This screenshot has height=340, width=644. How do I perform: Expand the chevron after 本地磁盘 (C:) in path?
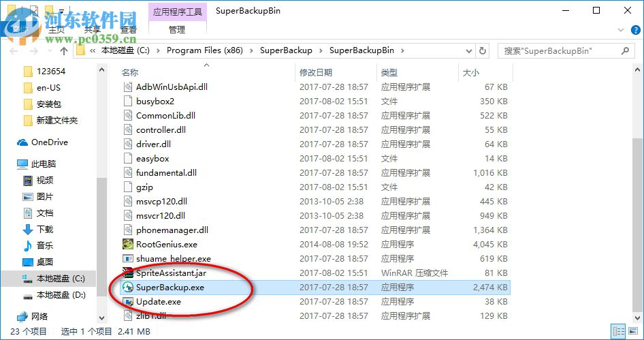tap(158, 50)
